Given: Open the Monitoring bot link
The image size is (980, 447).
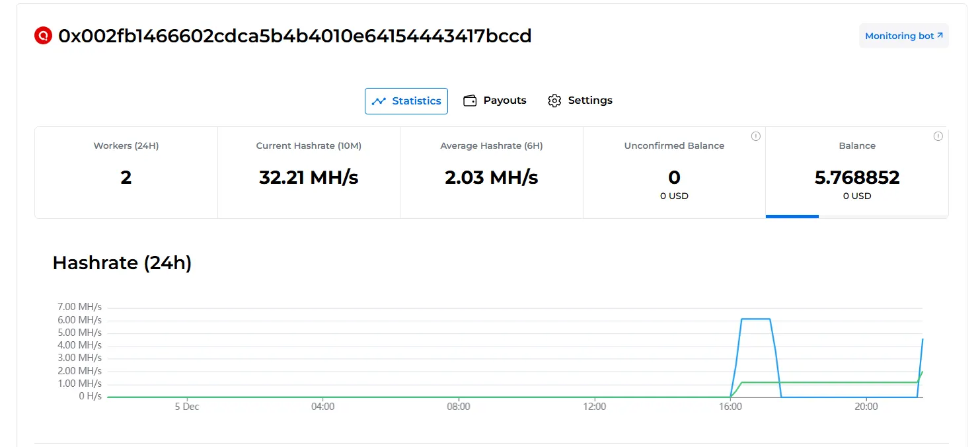Looking at the screenshot, I should [x=899, y=36].
